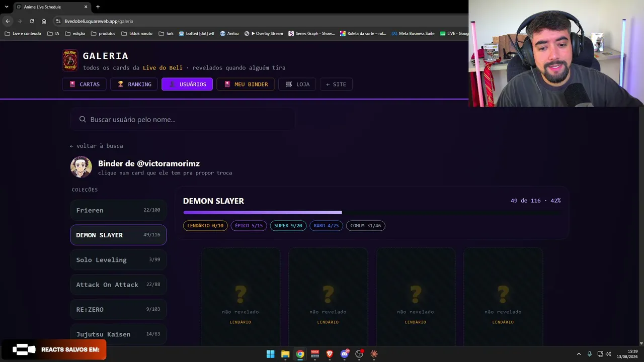Click the Demon Slayer progress bar
The height and width of the screenshot is (362, 644).
click(x=372, y=213)
